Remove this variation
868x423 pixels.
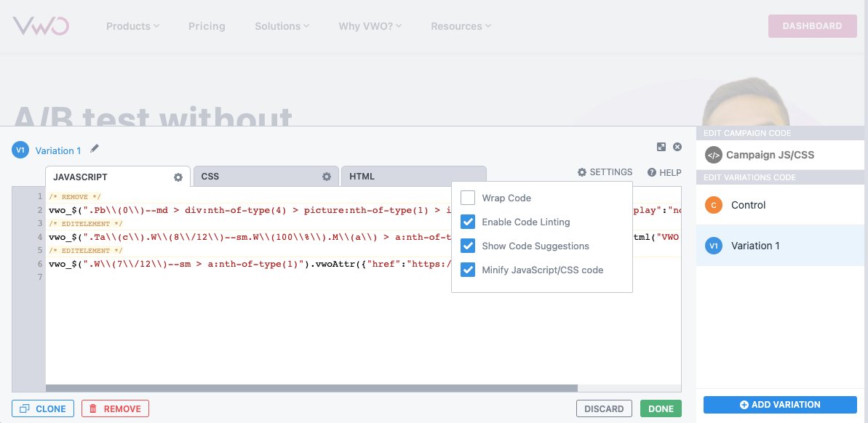115,408
